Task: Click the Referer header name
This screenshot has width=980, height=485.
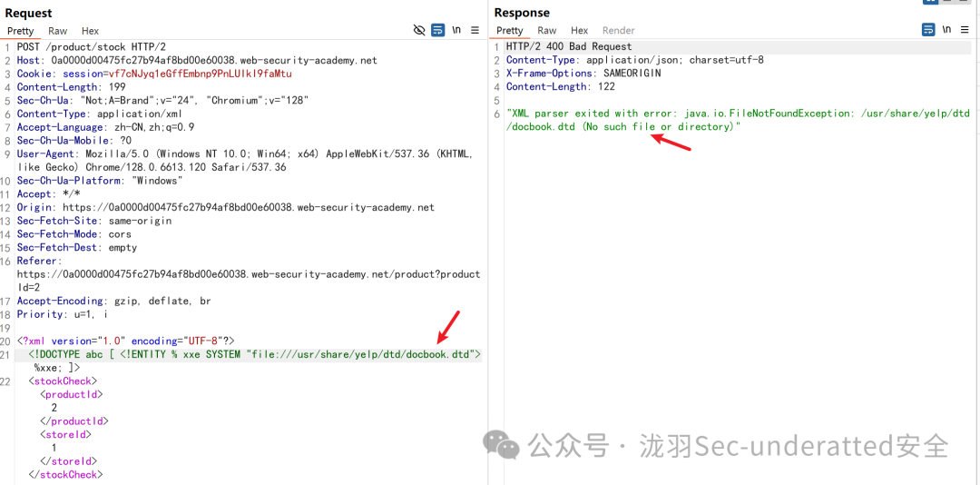Action: pyautogui.click(x=37, y=261)
